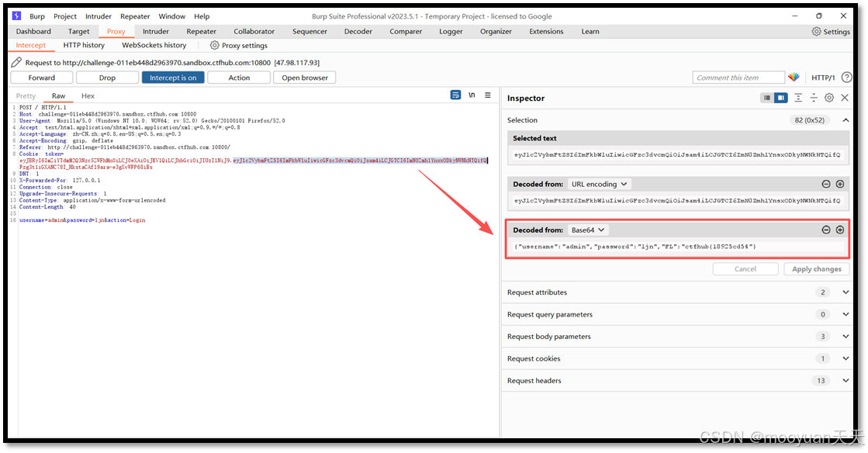Switch to the Learn tab
The width and height of the screenshot is (868, 453).
click(590, 32)
